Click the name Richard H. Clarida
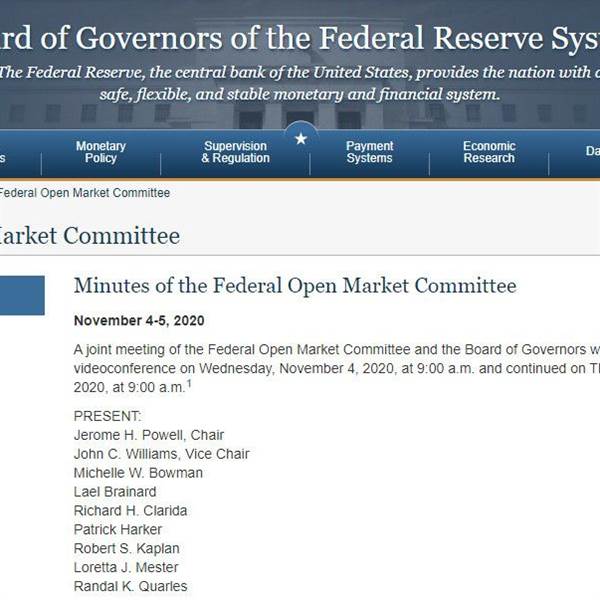Viewport: 600px width, 600px height. point(130,510)
